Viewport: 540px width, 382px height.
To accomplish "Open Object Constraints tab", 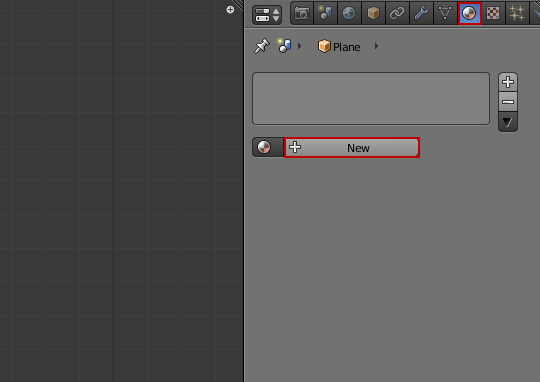I will coord(397,13).
